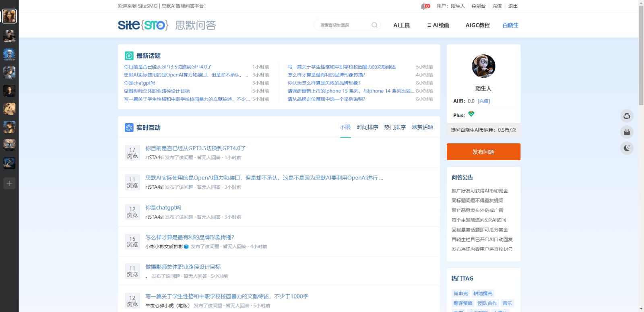Click the 翻译策略 tag
The image size is (644, 312).
[x=463, y=303]
